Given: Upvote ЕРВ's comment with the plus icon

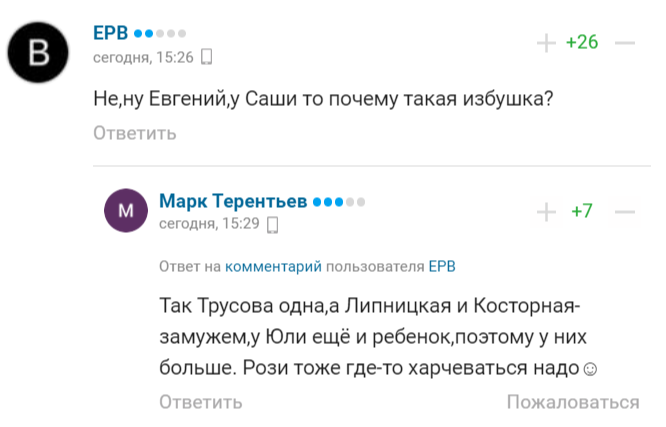Looking at the screenshot, I should click(x=546, y=42).
